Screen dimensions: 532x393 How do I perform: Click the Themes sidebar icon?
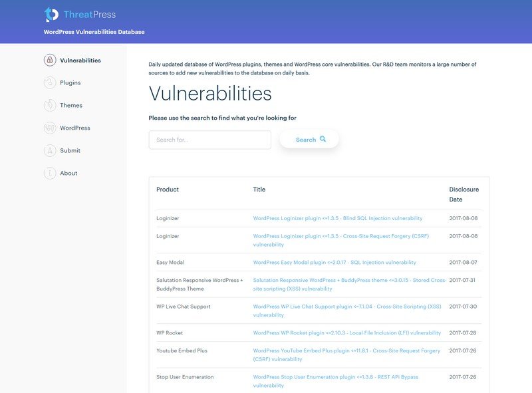[x=50, y=105]
